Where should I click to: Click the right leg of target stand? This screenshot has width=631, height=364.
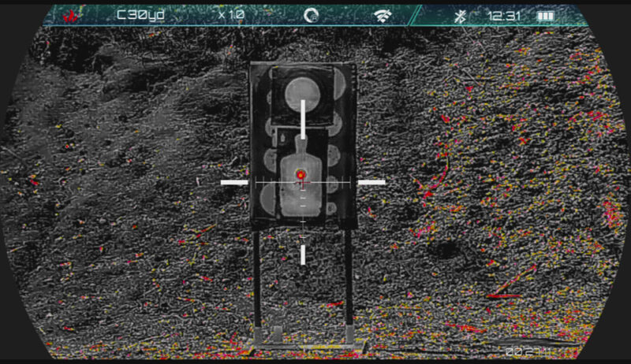click(348, 284)
